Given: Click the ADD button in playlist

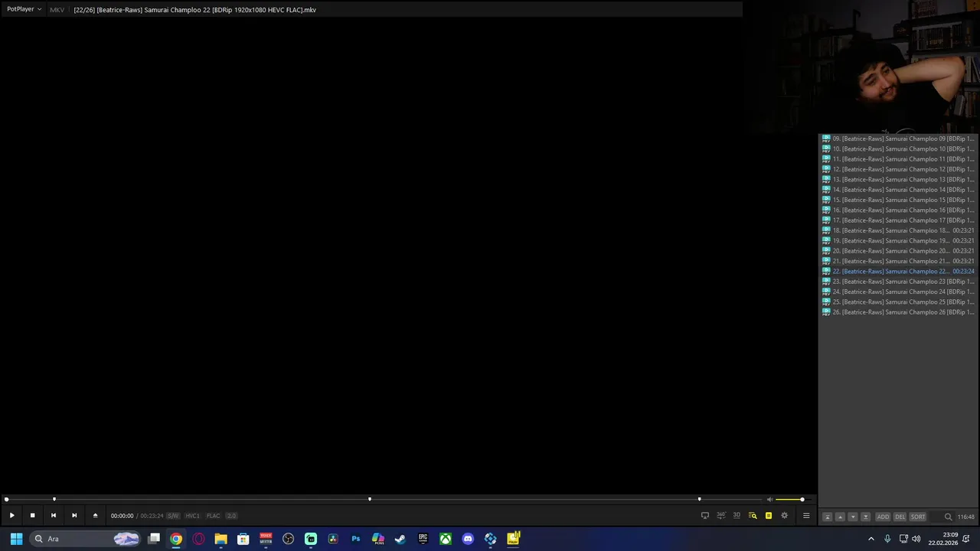Looking at the screenshot, I should point(883,517).
